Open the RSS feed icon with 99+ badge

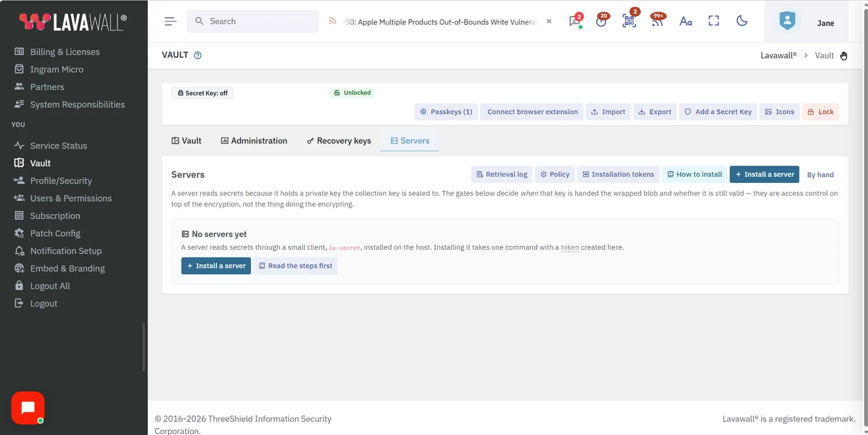[x=657, y=21]
